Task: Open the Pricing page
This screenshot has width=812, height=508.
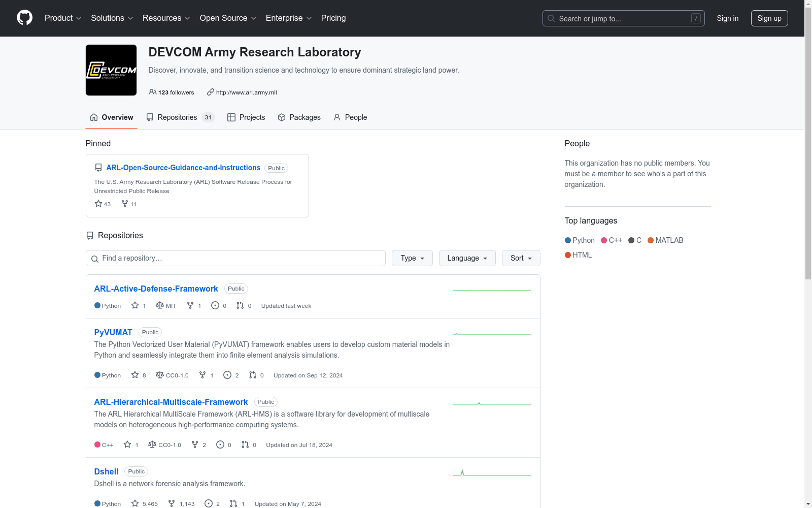Action: pyautogui.click(x=333, y=18)
